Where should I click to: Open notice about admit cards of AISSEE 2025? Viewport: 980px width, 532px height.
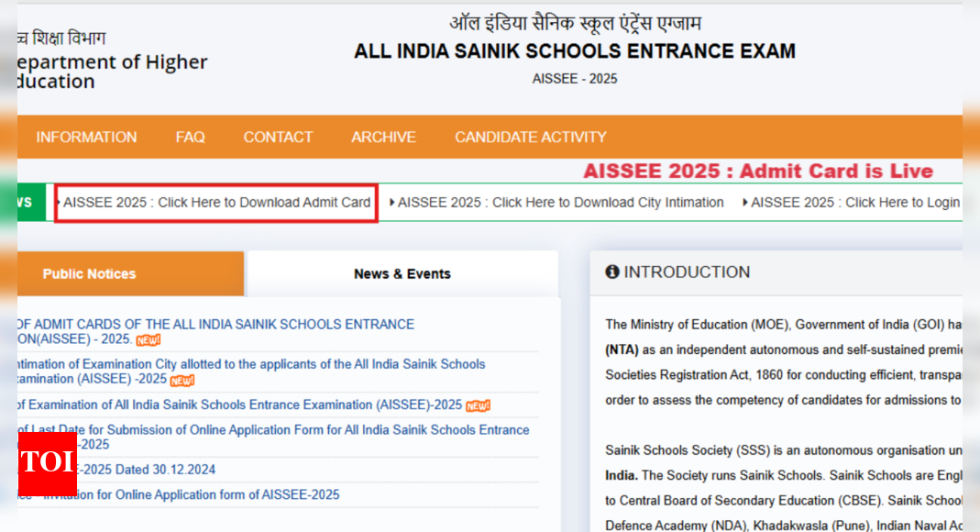(x=215, y=331)
